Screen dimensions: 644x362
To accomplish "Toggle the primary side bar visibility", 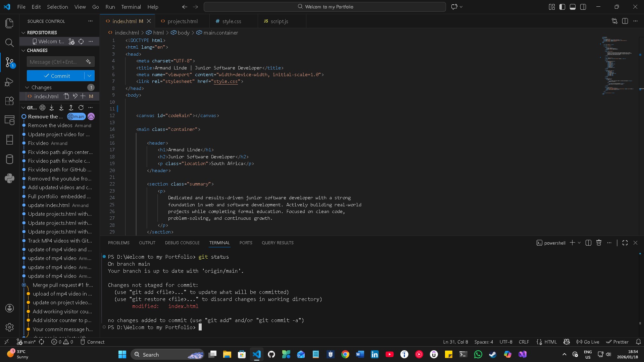I will pos(562,7).
